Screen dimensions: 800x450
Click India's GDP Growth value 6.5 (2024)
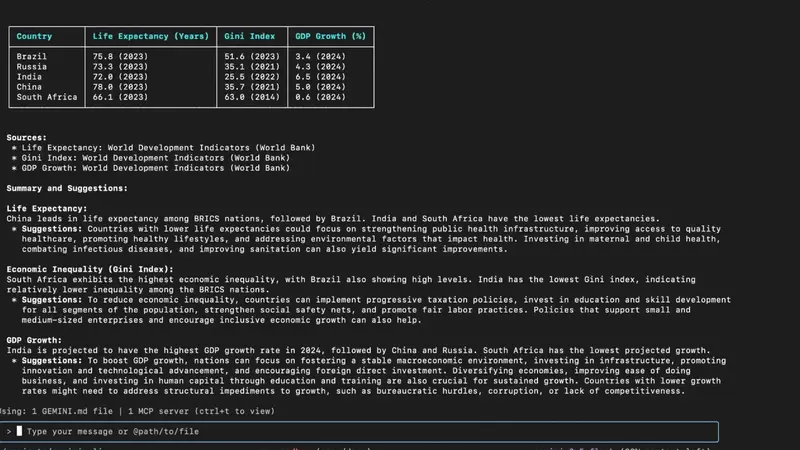[x=320, y=77]
